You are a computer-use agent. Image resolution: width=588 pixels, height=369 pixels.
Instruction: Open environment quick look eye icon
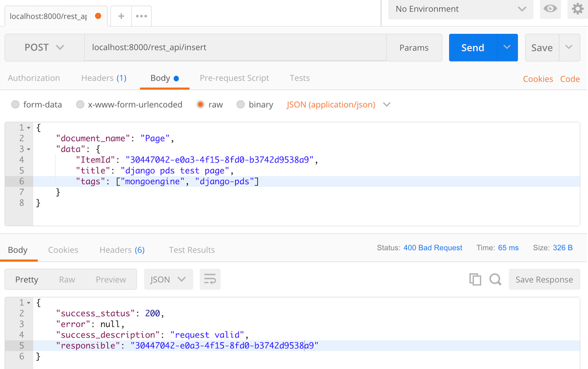click(x=550, y=9)
